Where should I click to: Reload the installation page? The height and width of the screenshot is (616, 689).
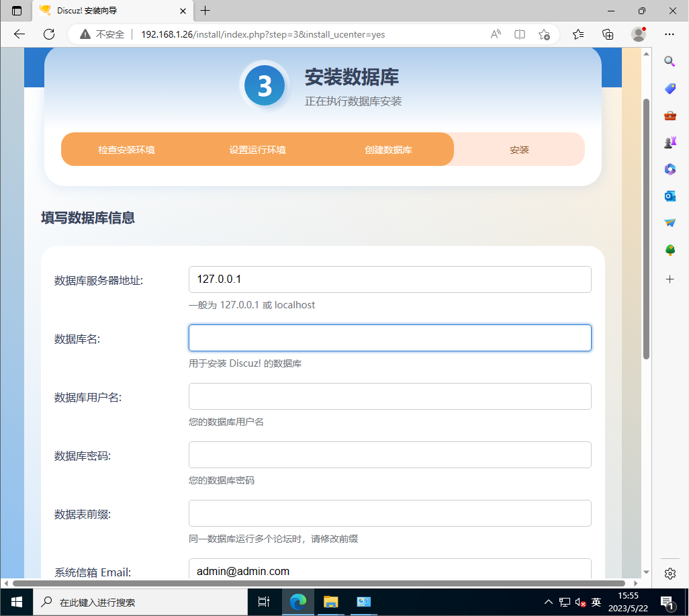[x=48, y=34]
